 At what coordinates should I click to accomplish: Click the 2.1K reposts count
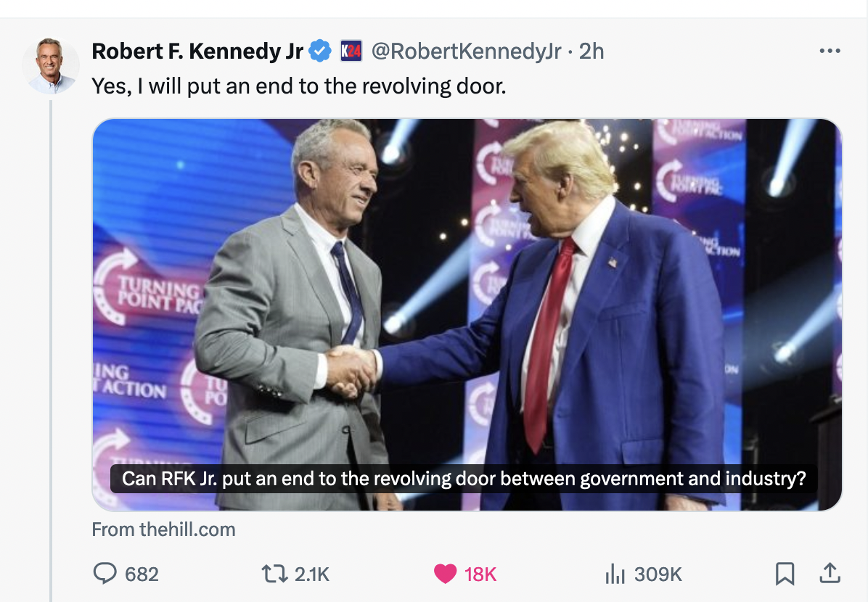coord(312,574)
